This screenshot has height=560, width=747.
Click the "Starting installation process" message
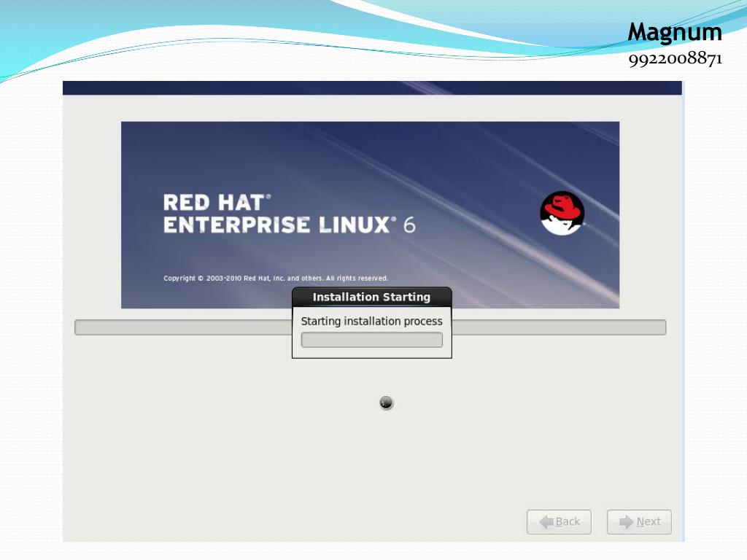[371, 322]
